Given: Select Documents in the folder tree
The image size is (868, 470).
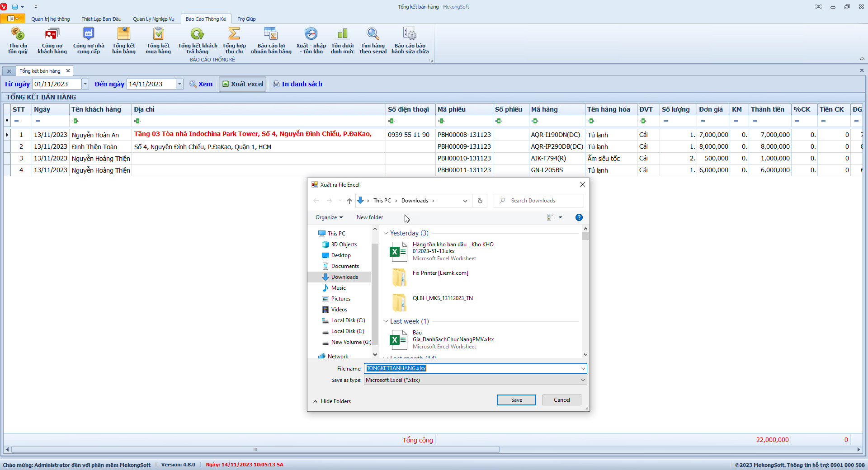Looking at the screenshot, I should click(x=345, y=266).
